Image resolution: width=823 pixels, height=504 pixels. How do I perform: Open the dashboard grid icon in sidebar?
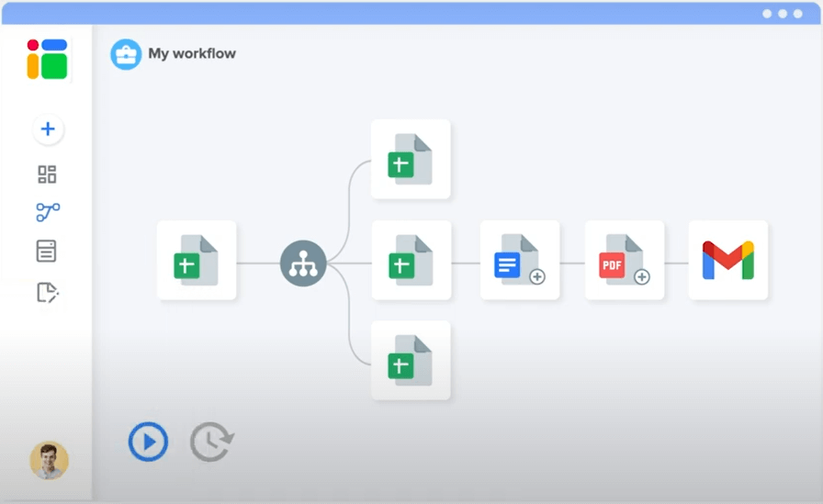[x=47, y=174]
